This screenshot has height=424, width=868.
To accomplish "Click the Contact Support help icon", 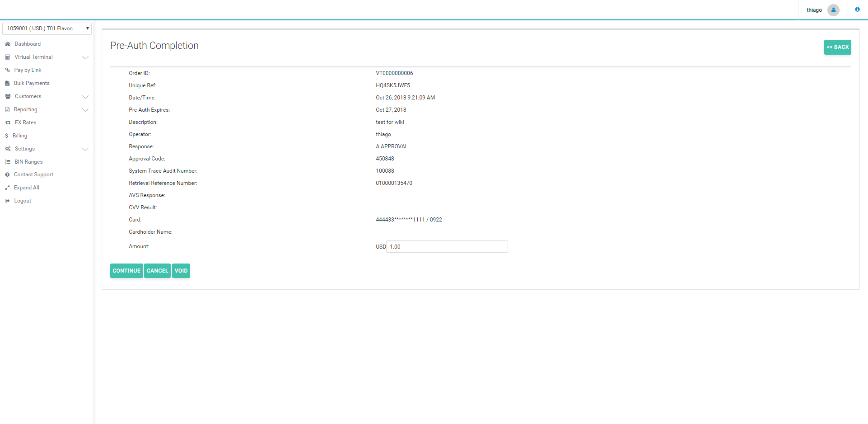I will coord(8,175).
